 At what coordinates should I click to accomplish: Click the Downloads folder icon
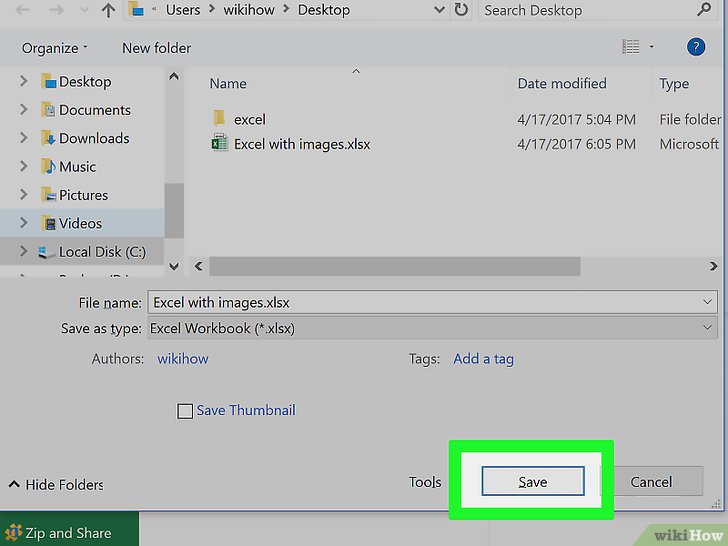click(48, 138)
